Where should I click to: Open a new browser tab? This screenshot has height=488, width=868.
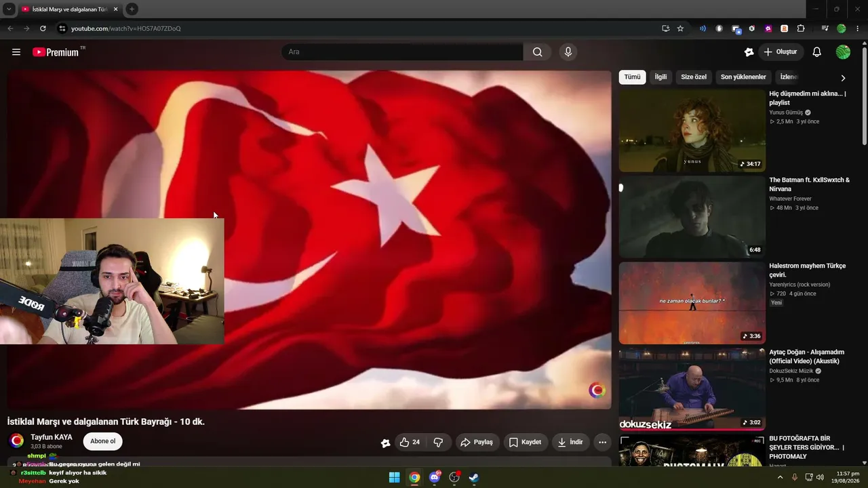pos(132,9)
